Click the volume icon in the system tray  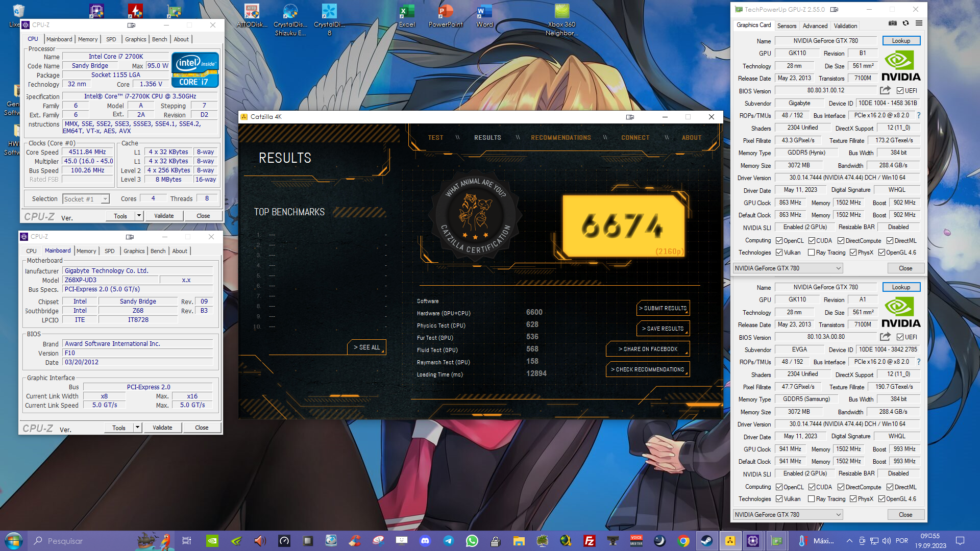(887, 541)
